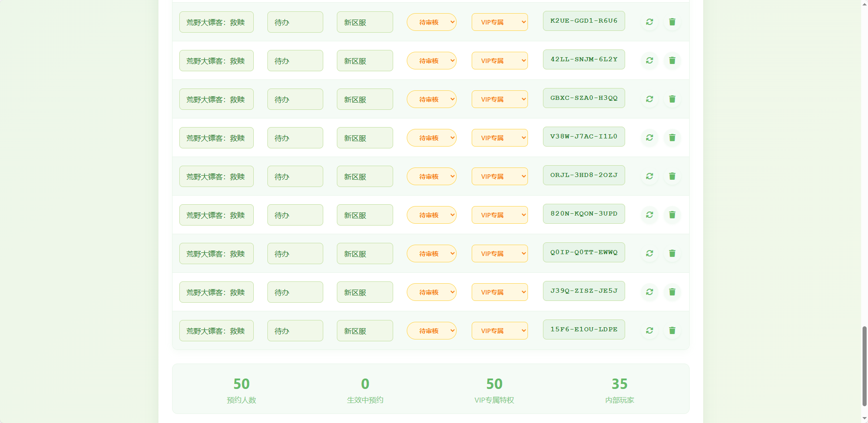868x423 pixels.
Task: Expand VIP专属 dropdown in ORJL-3HD8-2OZJ row
Action: pyautogui.click(x=499, y=176)
